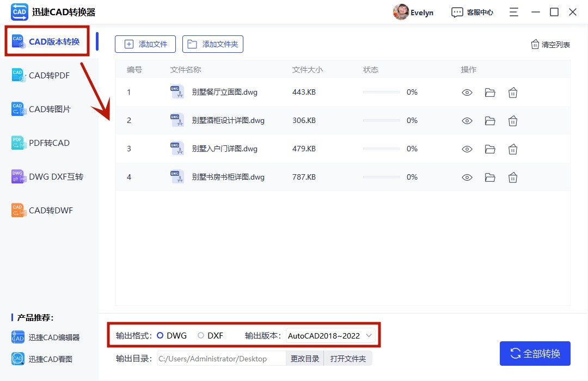Delete 别墅书房书柜详图.dwg using its trash icon
The image size is (588, 381).
pyautogui.click(x=512, y=176)
